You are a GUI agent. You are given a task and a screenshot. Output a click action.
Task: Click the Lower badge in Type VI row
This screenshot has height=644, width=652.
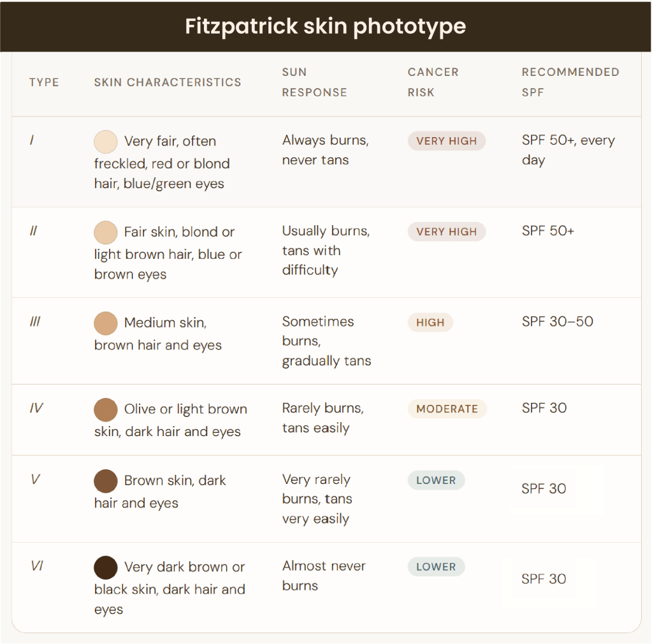click(x=436, y=567)
